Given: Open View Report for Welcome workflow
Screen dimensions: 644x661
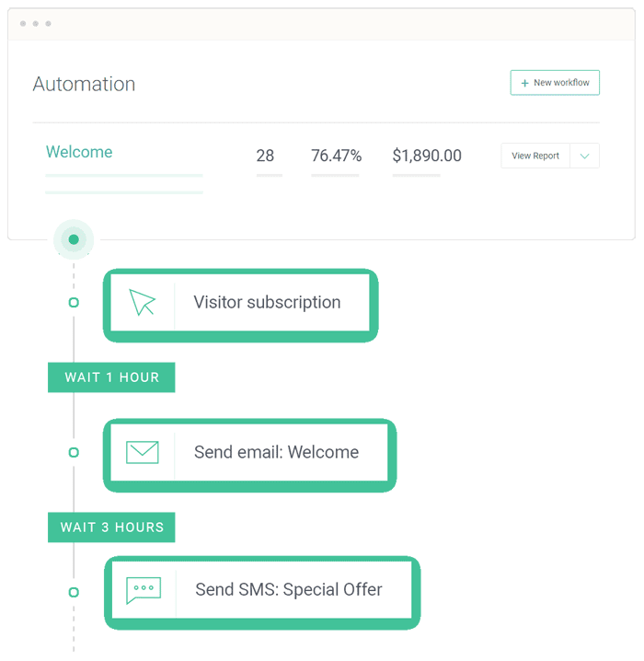Looking at the screenshot, I should 535,156.
